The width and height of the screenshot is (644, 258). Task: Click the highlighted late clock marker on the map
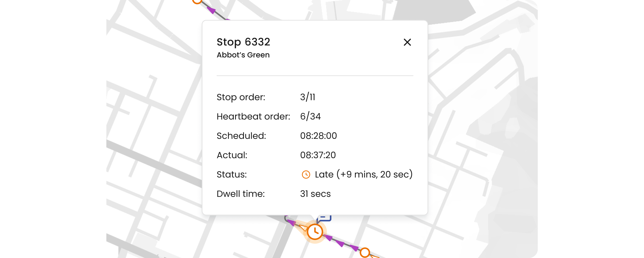[315, 232]
